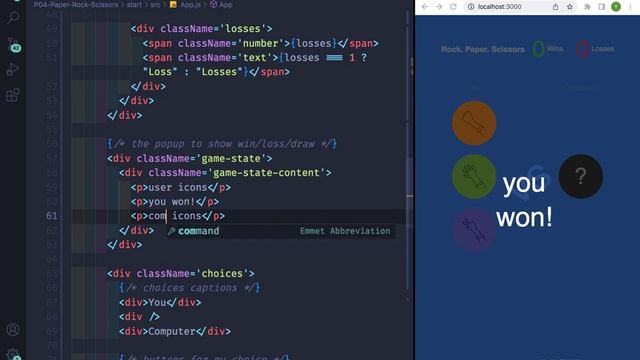Share the page using address bar icon
640x360 pixels.
[555, 7]
